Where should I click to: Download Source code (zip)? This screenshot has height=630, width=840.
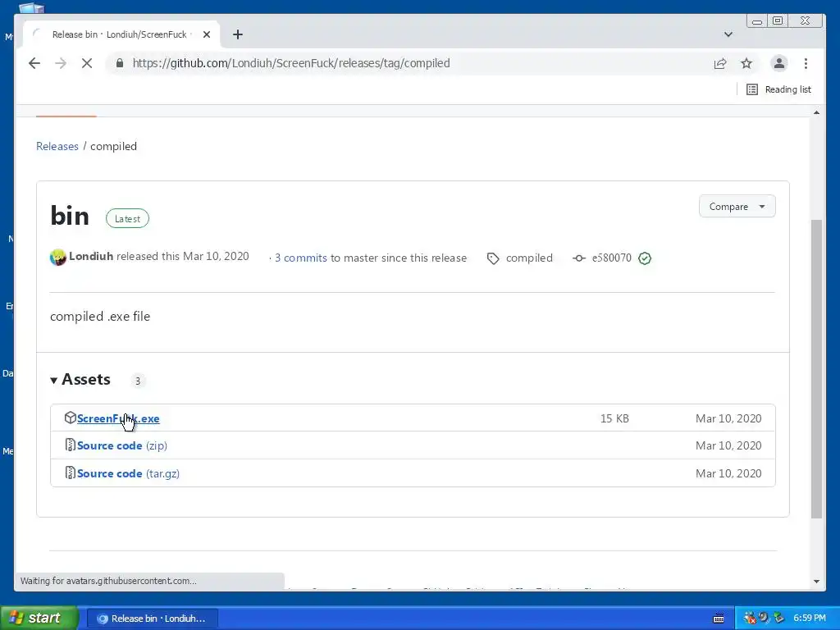point(122,445)
